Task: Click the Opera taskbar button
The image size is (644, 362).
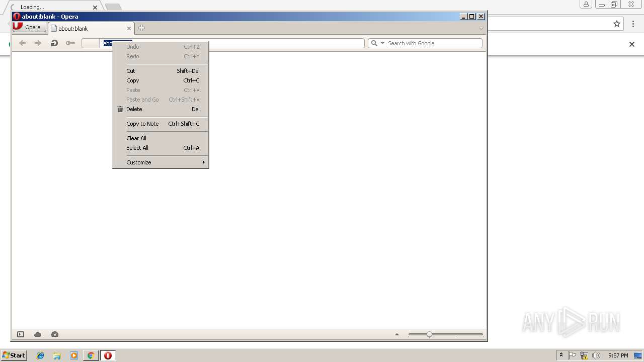Action: 108,355
